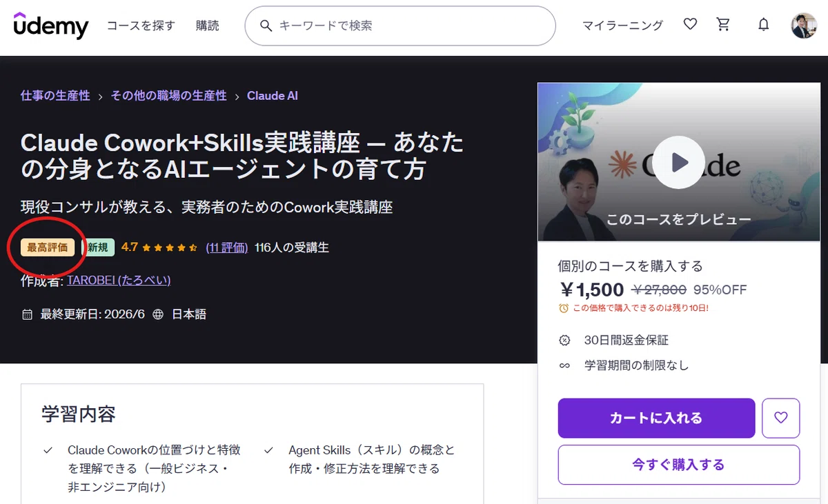Click the 個別のコースを購入する heading
The image size is (828, 504).
coord(630,265)
